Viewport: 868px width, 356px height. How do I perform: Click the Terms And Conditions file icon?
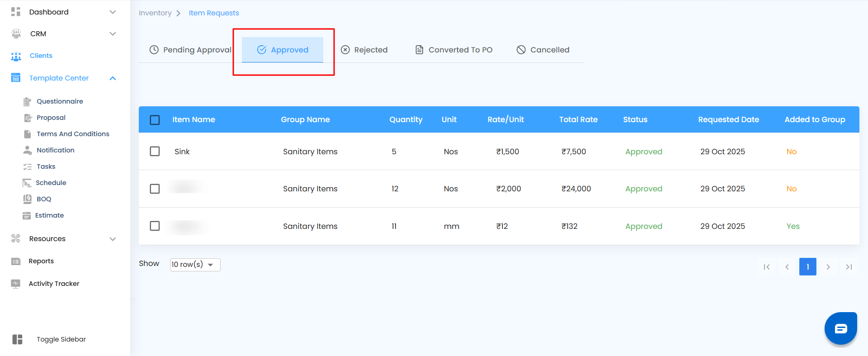click(x=28, y=134)
